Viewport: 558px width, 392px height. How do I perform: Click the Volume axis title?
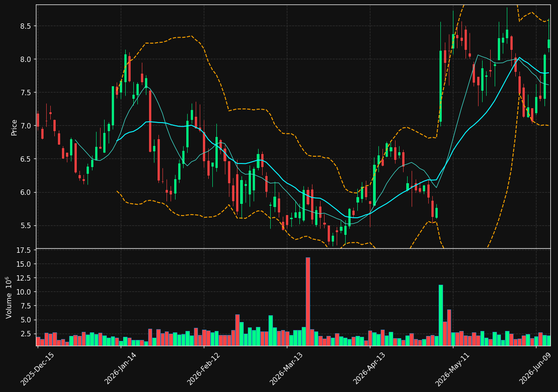(x=9, y=297)
